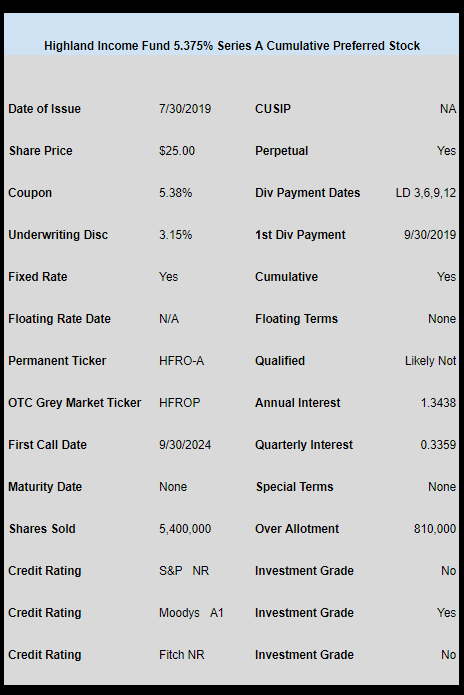This screenshot has height=695, width=464.
Task: Select the S&P NR credit rating cell
Action: [x=184, y=570]
